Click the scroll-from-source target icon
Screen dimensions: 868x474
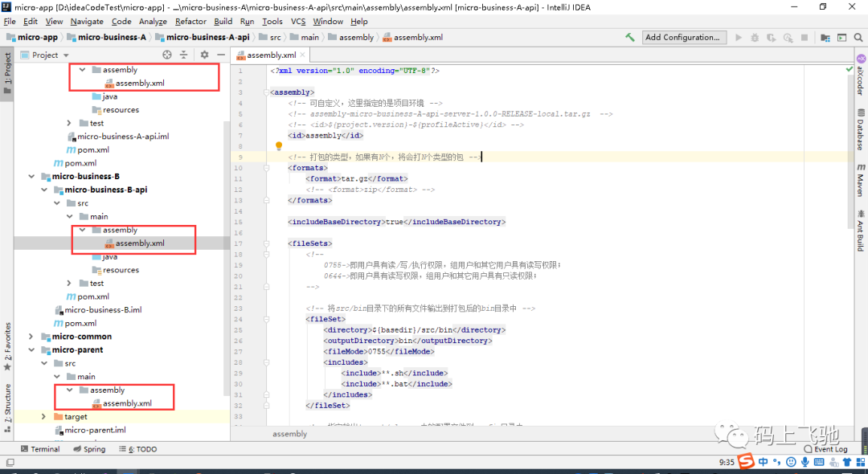tap(167, 55)
